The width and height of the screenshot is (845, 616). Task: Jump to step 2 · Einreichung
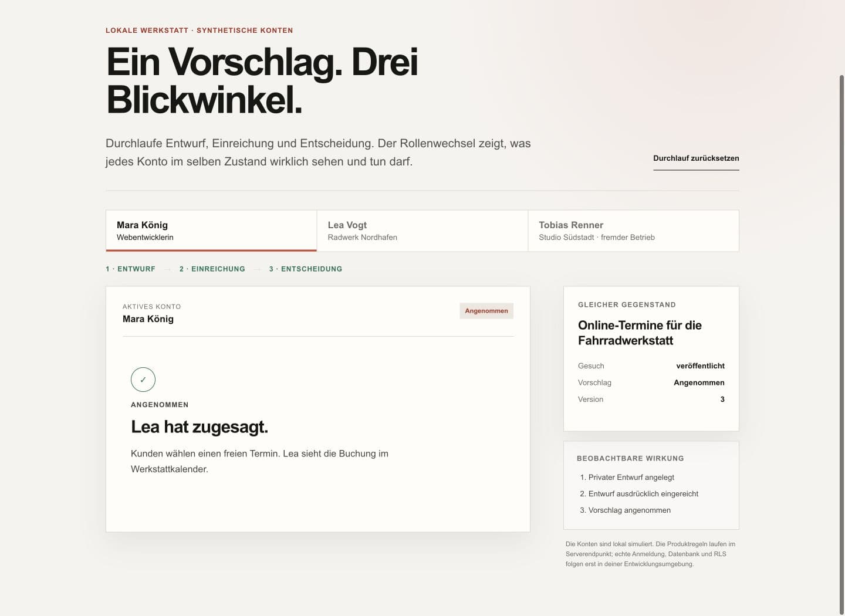(212, 269)
